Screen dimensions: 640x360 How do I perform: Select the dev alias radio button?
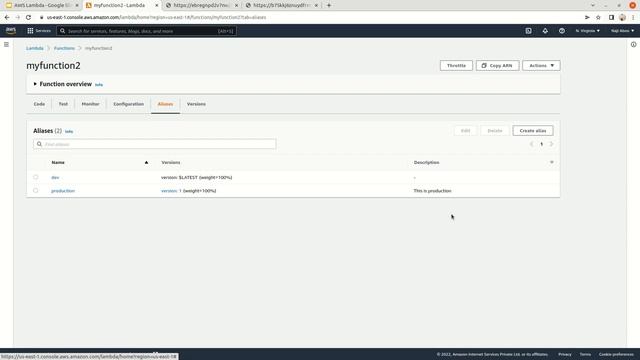(x=36, y=178)
